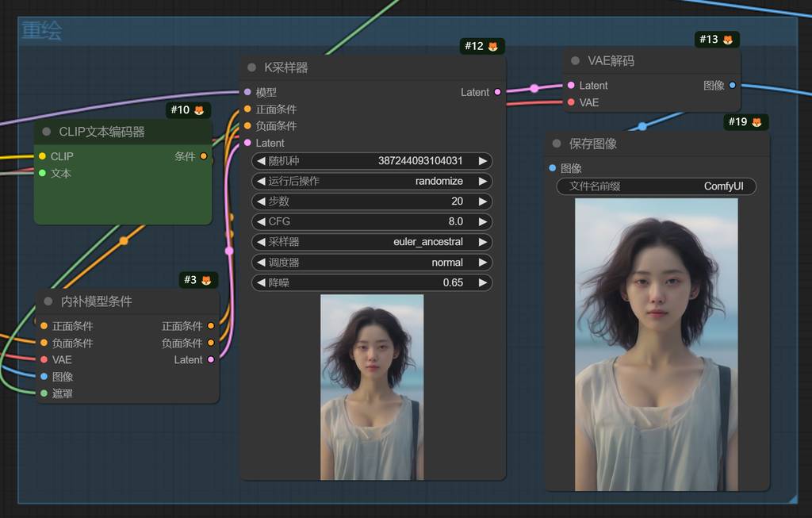The height and width of the screenshot is (518, 812).
Task: Click the 重绘 group title
Action: pos(41,31)
